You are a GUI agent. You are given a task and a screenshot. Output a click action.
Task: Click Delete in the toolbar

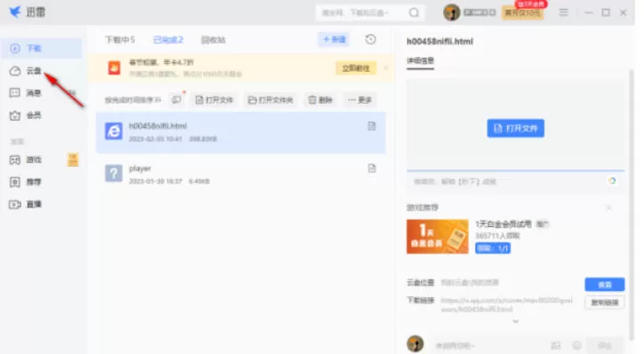coord(321,99)
